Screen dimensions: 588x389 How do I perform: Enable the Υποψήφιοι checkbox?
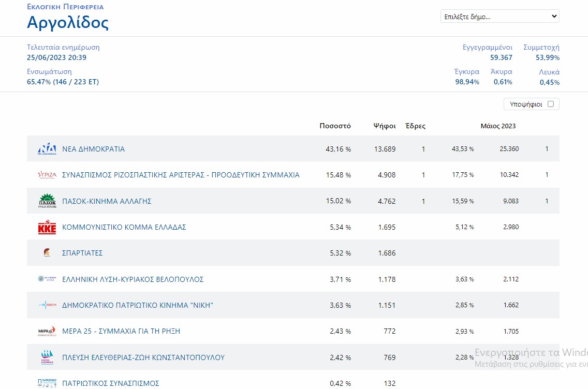coord(550,104)
